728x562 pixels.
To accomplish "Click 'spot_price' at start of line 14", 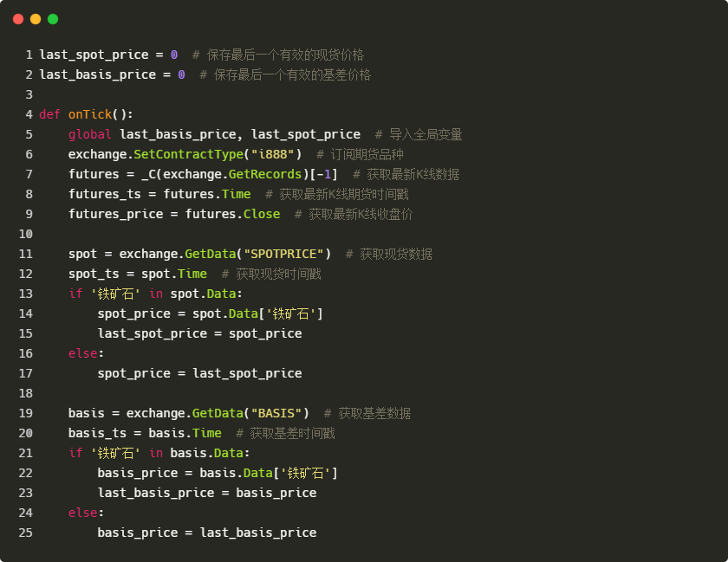I will pos(133,313).
